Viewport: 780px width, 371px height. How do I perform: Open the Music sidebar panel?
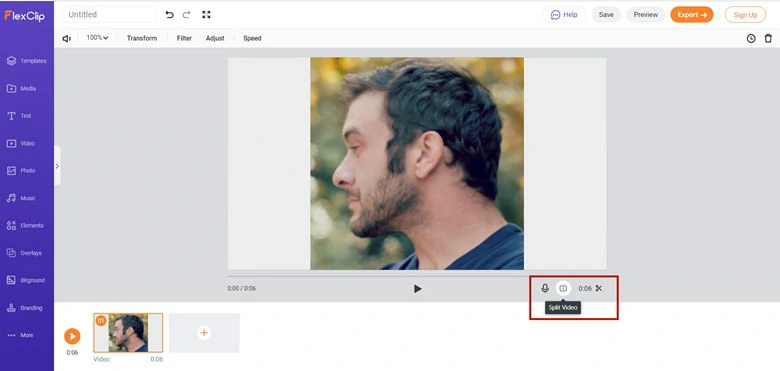coord(21,198)
